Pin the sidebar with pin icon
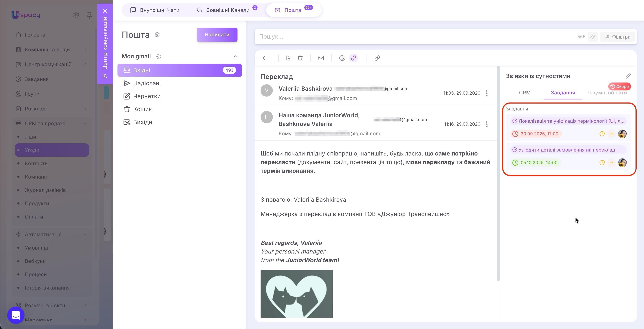Viewport: 644px width, 329px height. [89, 15]
